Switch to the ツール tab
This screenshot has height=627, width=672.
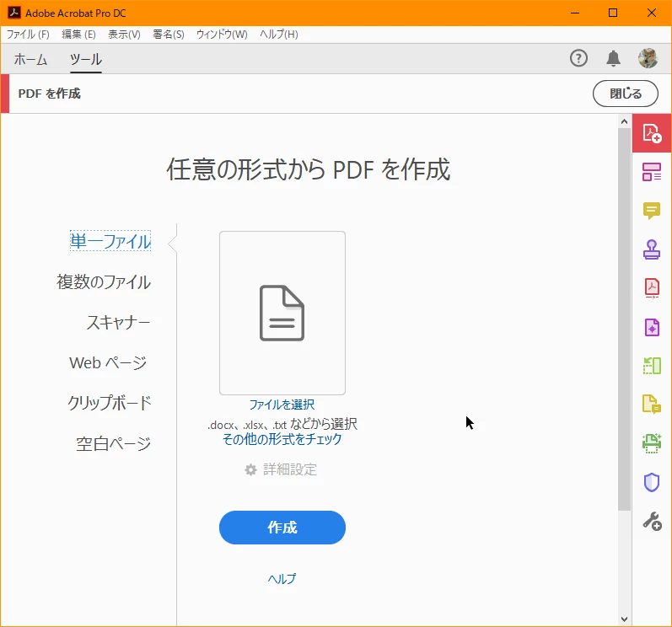click(86, 59)
